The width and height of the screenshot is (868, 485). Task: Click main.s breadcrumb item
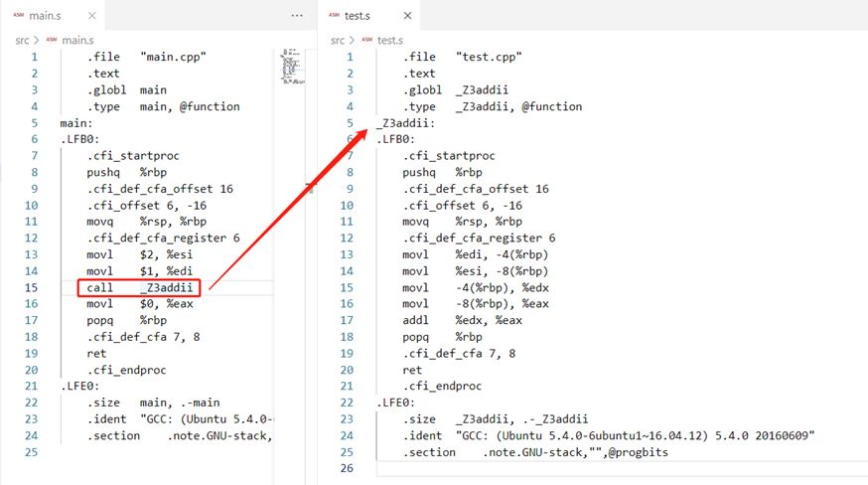click(77, 40)
